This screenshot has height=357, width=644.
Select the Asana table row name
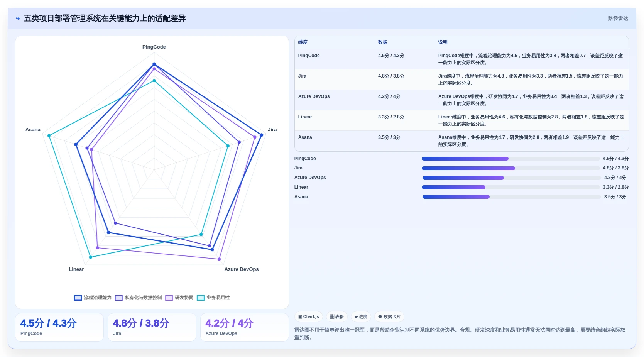[305, 137]
